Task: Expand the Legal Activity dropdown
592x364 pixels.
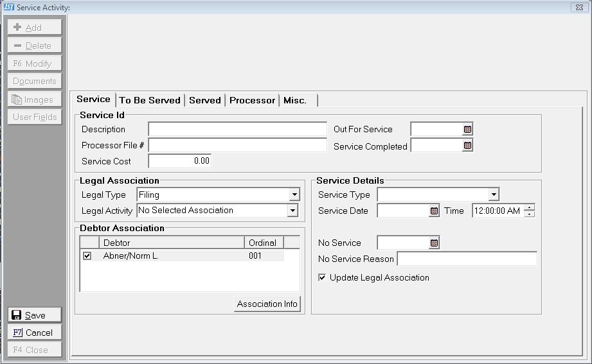Action: click(x=292, y=211)
